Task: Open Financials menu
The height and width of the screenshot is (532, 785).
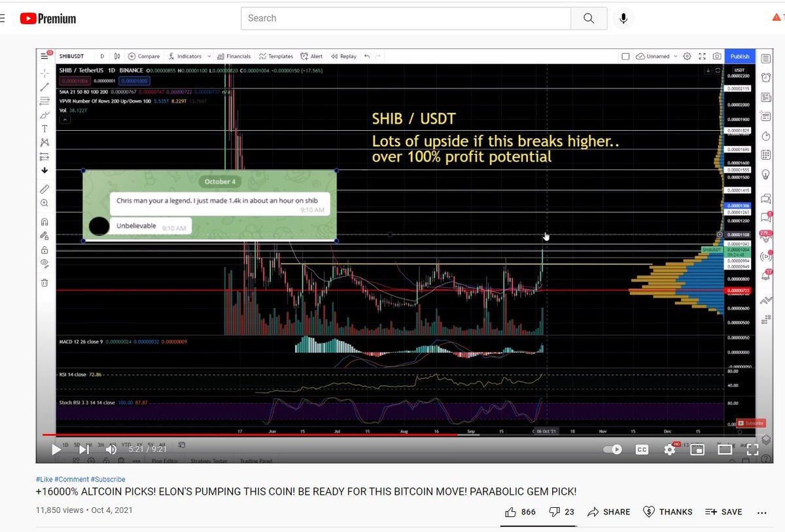Action: tap(234, 56)
